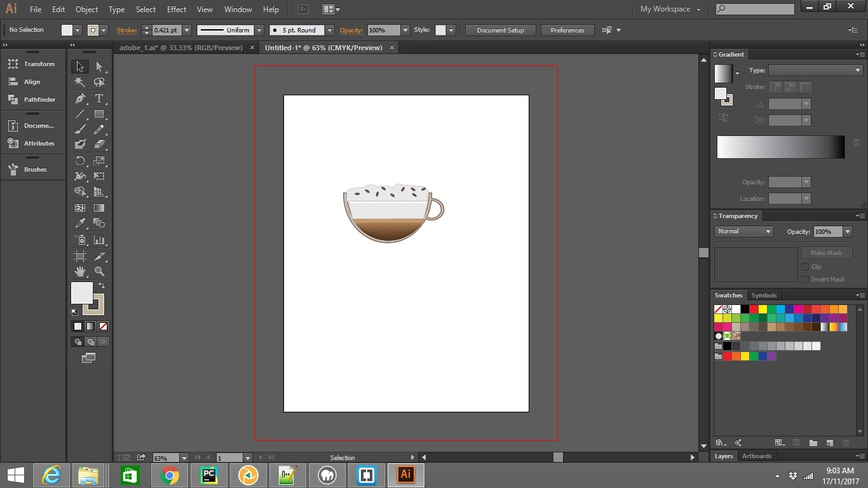Screen dimensions: 868x488
Task: Select the Column Graph tool
Action: click(x=99, y=240)
